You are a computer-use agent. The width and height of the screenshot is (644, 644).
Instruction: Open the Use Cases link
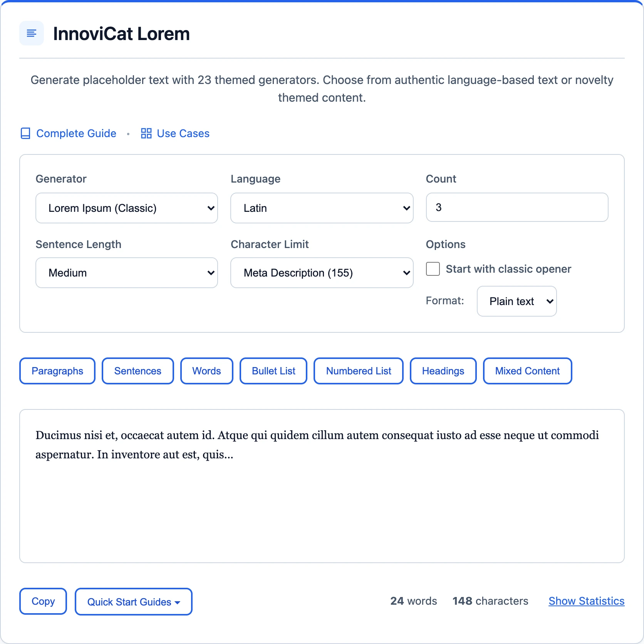coord(183,133)
